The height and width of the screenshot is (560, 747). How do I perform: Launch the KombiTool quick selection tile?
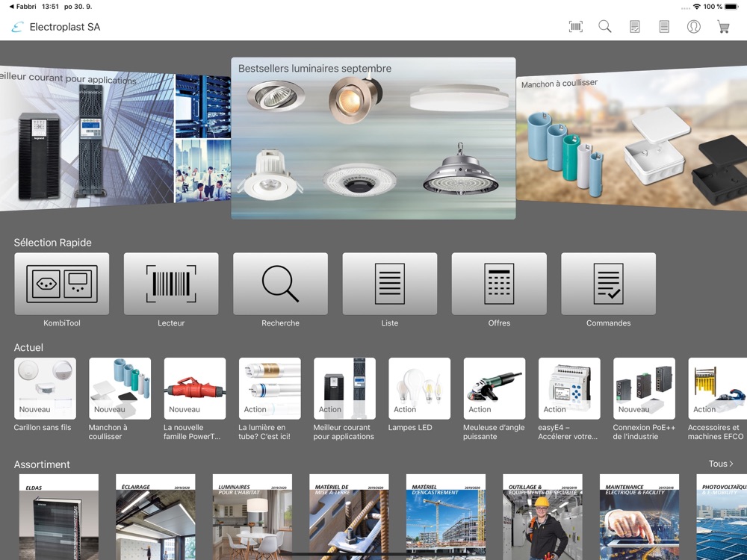[x=62, y=284]
